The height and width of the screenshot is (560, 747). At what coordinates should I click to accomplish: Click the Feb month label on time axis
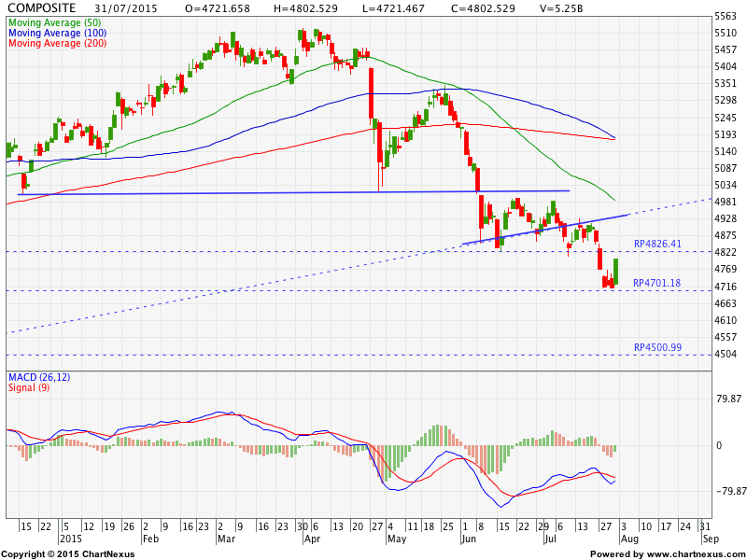click(150, 539)
